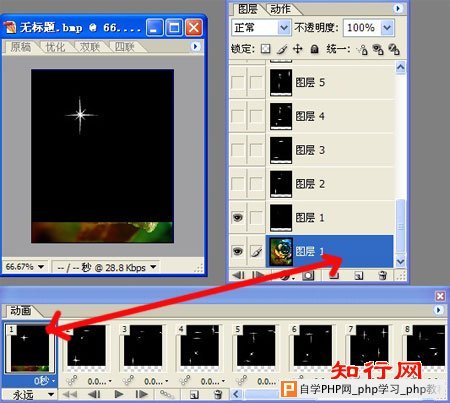Viewport: 450px width, 403px height.
Task: Play the animation
Action: click(x=119, y=395)
